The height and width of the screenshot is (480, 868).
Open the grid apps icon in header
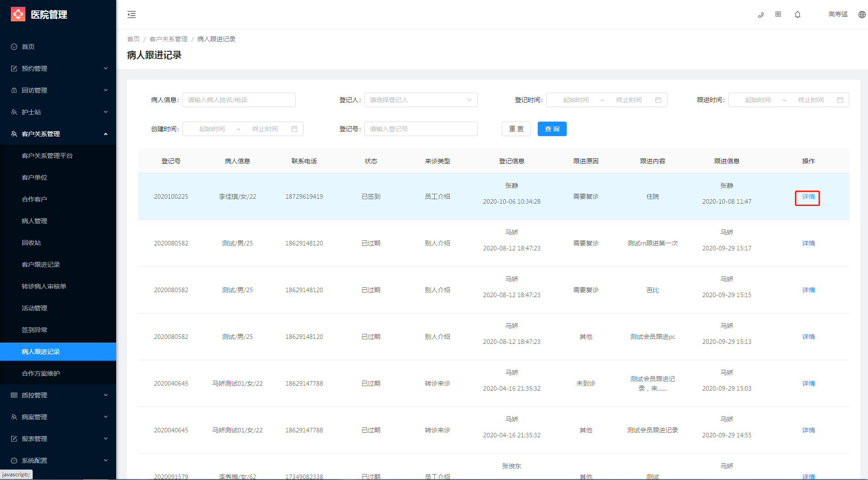(x=778, y=15)
